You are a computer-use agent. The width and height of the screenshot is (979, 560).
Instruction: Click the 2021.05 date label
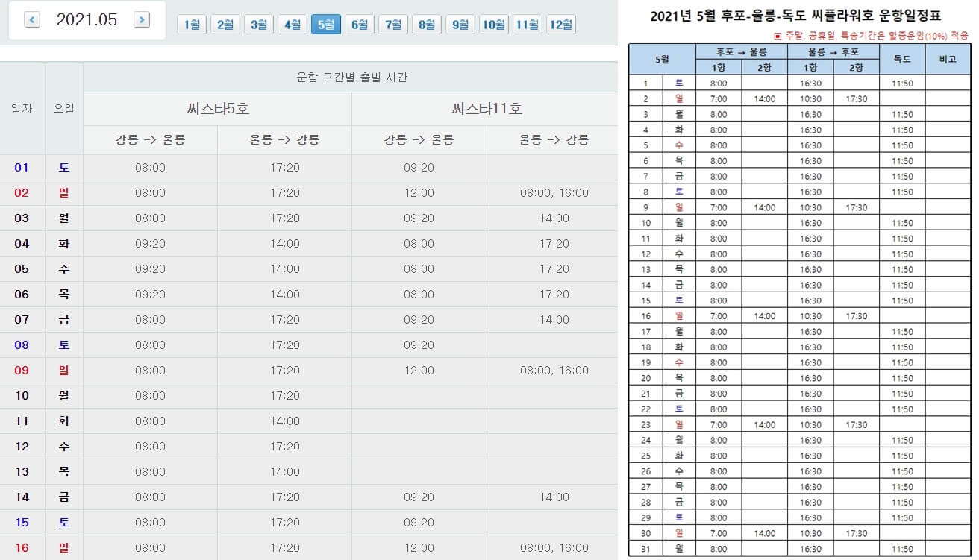tap(87, 20)
